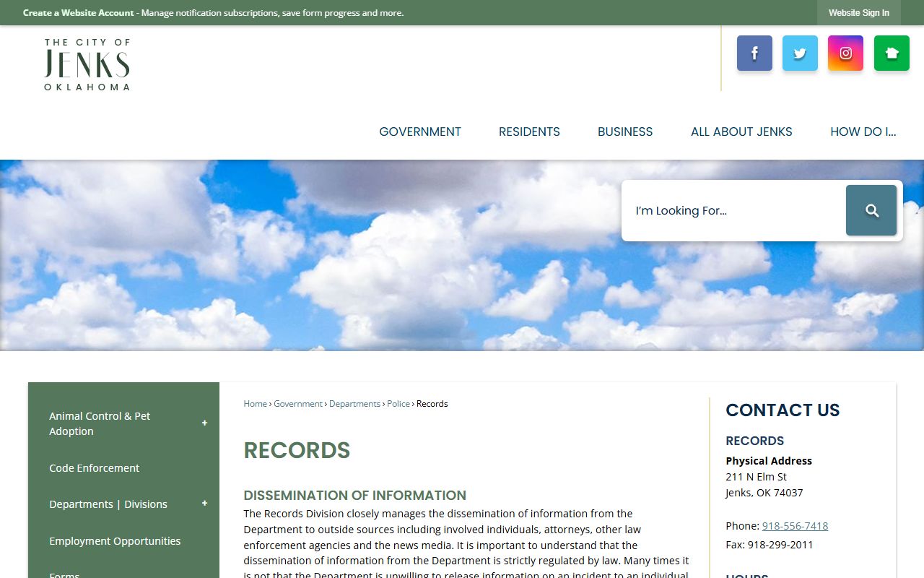Focus the I'm Looking For search field

click(x=733, y=210)
